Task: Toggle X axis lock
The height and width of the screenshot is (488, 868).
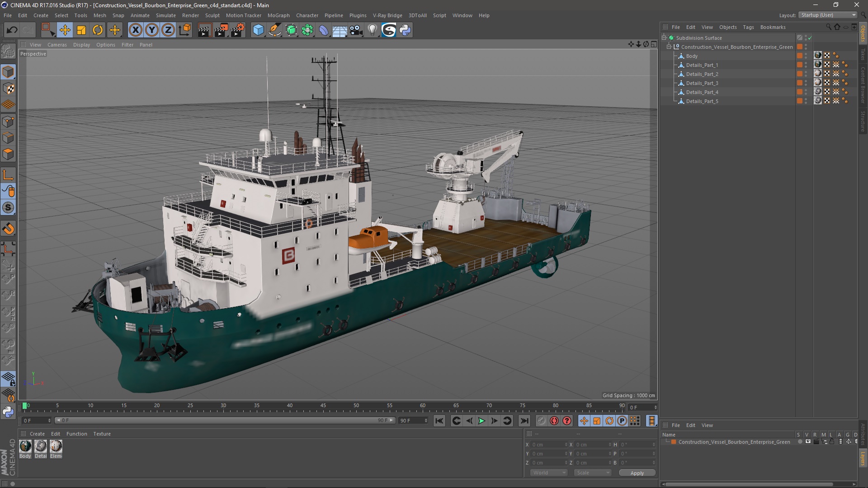Action: coord(135,30)
